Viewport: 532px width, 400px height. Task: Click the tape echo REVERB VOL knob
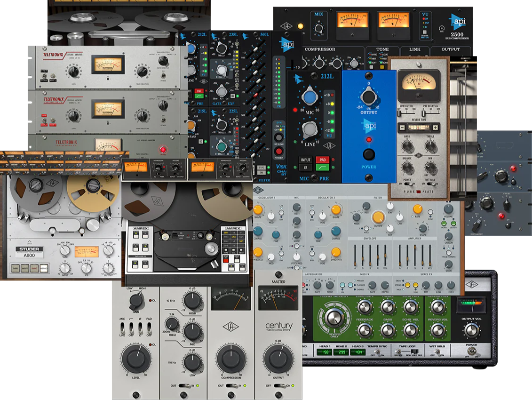pos(437,330)
